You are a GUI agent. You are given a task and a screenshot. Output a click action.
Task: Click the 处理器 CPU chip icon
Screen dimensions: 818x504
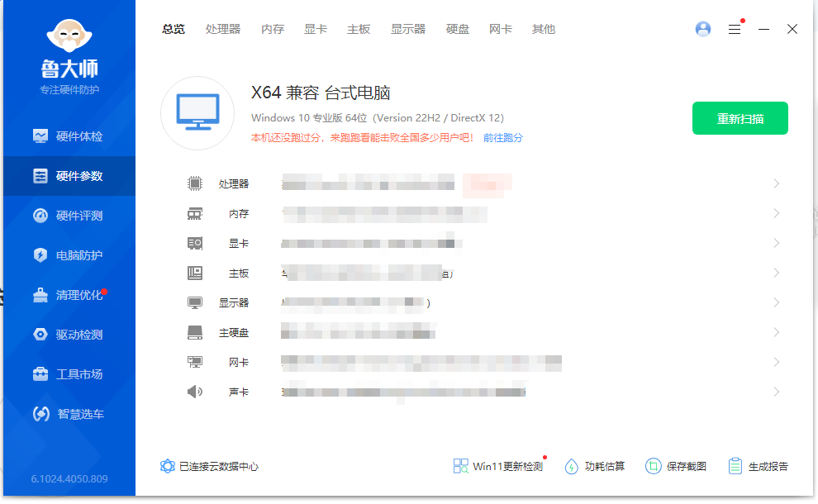point(195,183)
